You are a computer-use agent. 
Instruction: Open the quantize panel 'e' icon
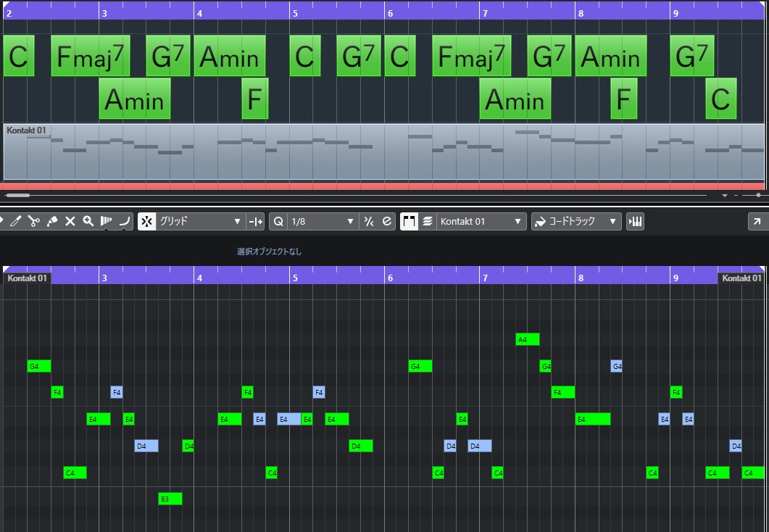click(x=386, y=222)
